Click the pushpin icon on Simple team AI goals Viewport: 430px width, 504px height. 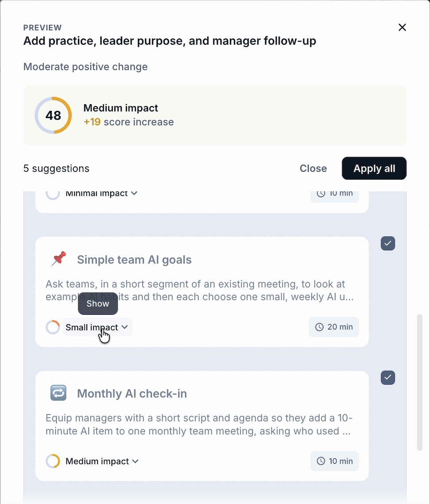[58, 259]
